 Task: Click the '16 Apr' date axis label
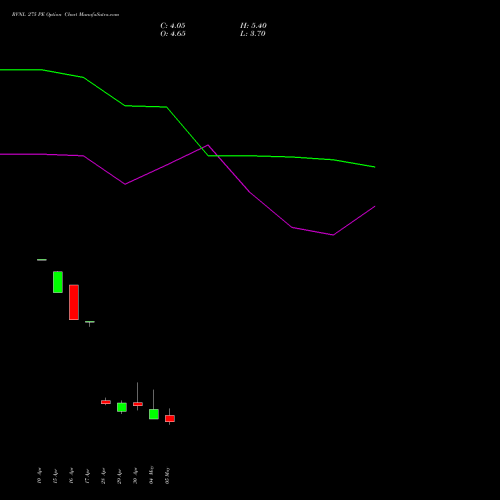[71, 476]
